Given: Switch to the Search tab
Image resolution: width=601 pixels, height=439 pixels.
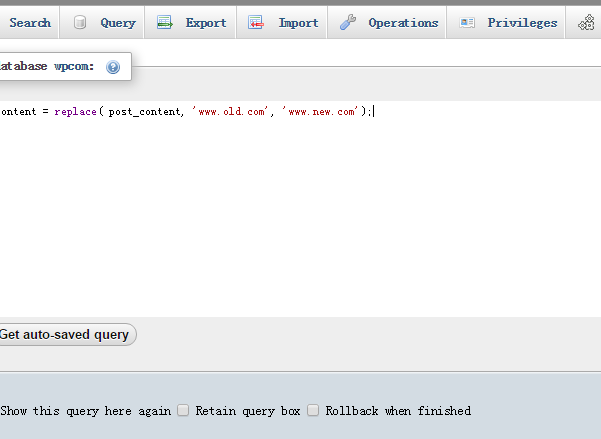Looking at the screenshot, I should [x=29, y=23].
